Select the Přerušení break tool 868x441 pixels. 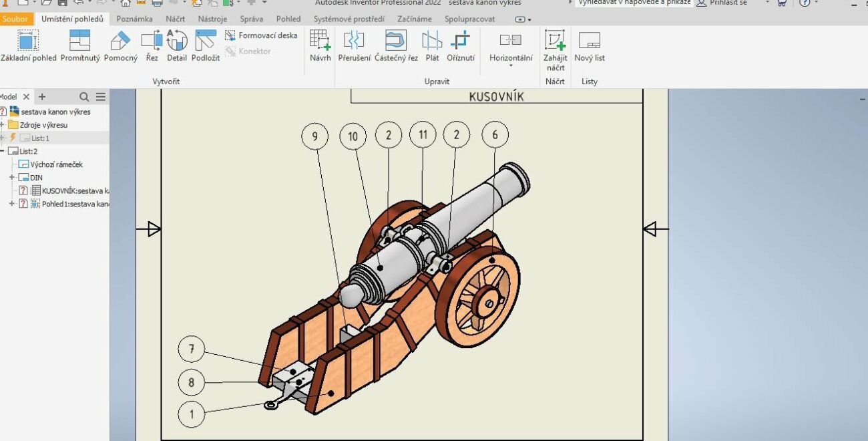pos(354,45)
